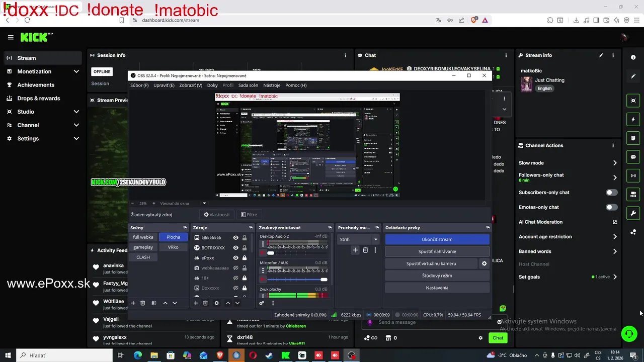Screen dimensions: 644x362
Task: Toggle Subscribers-only chat switch
Action: [611, 193]
